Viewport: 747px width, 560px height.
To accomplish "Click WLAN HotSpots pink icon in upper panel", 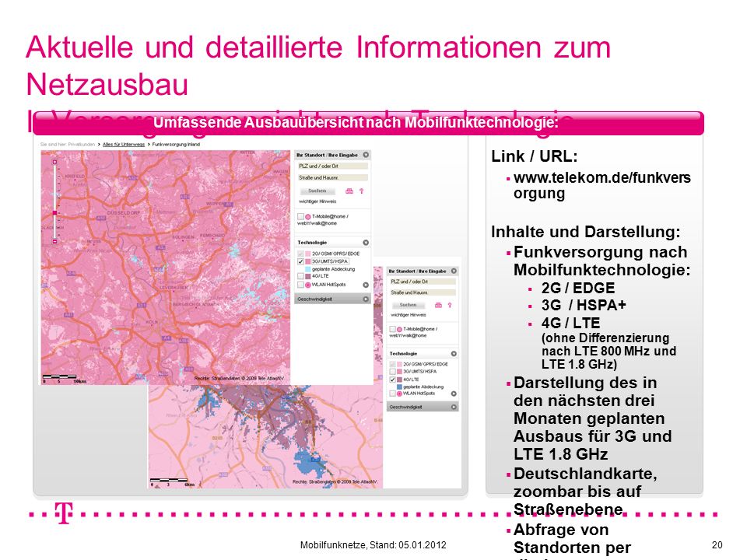I will [308, 285].
